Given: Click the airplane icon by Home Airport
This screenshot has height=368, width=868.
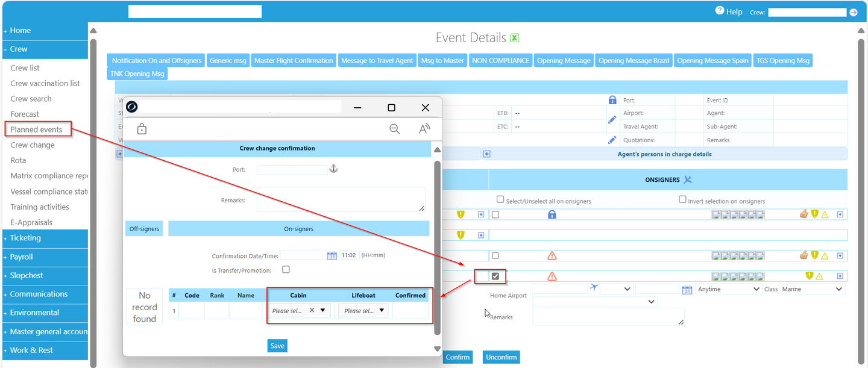Looking at the screenshot, I should click(594, 288).
